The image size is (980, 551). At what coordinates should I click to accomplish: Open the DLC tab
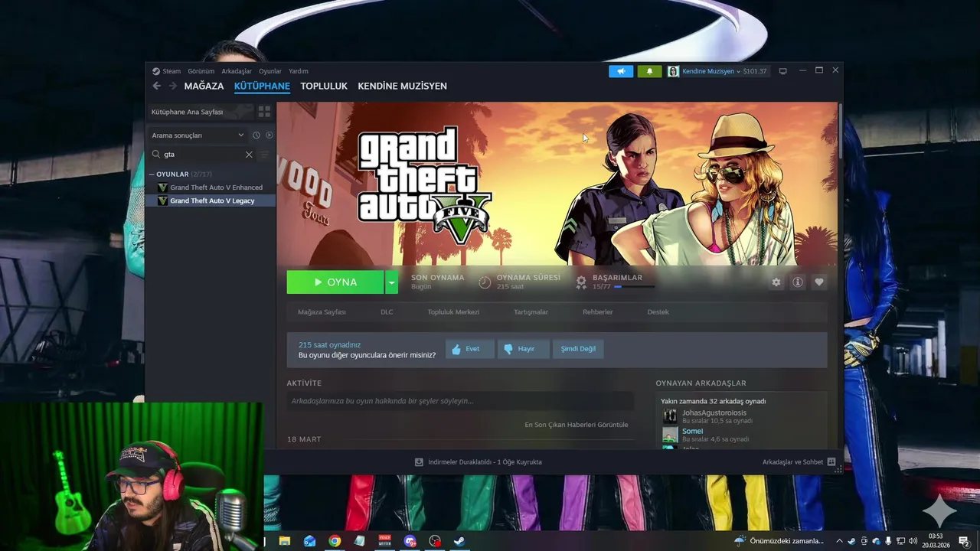click(387, 312)
